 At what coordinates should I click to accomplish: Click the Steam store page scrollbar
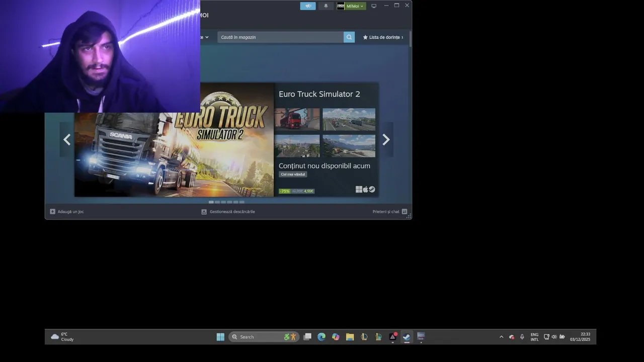point(411,39)
